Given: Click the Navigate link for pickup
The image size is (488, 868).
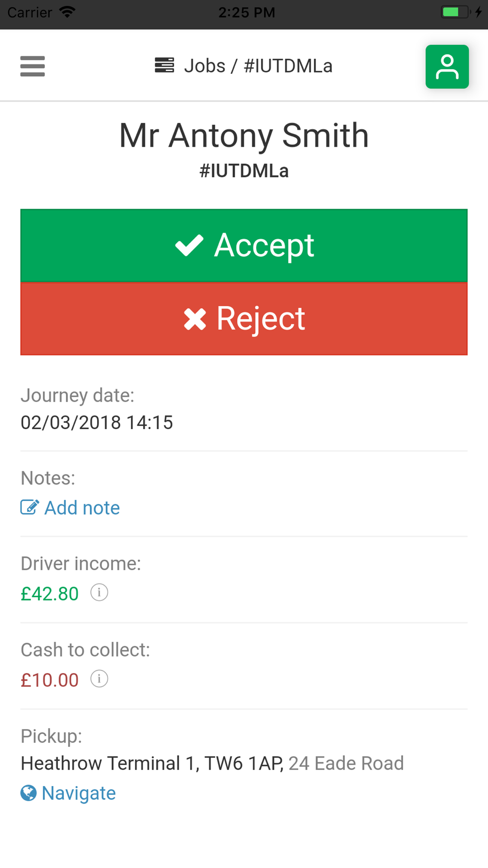Looking at the screenshot, I should point(79,793).
